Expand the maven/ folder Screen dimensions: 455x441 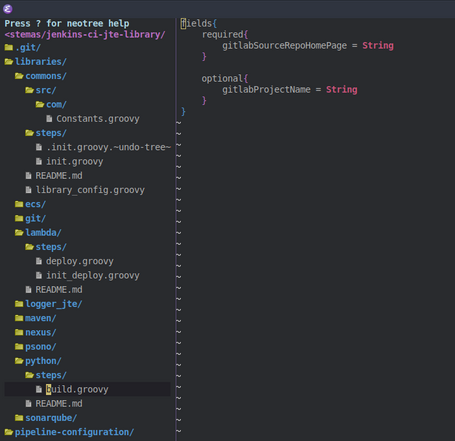click(x=41, y=318)
